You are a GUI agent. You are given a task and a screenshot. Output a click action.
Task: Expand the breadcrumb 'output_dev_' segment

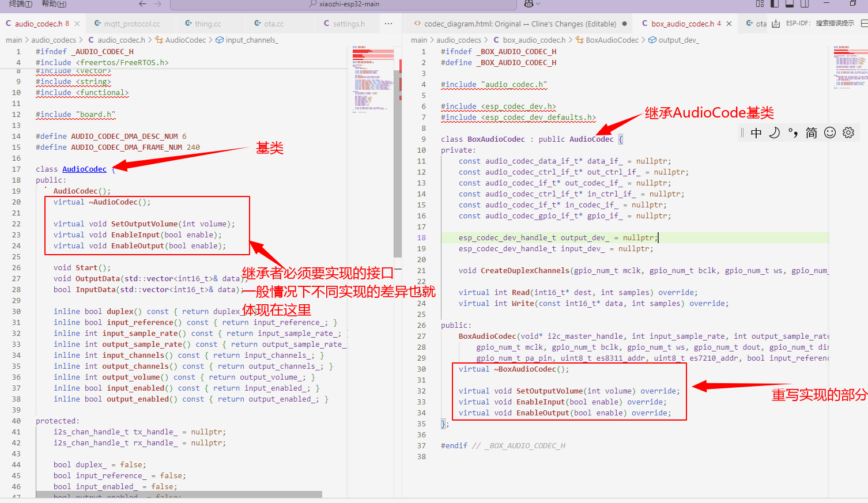tap(678, 40)
